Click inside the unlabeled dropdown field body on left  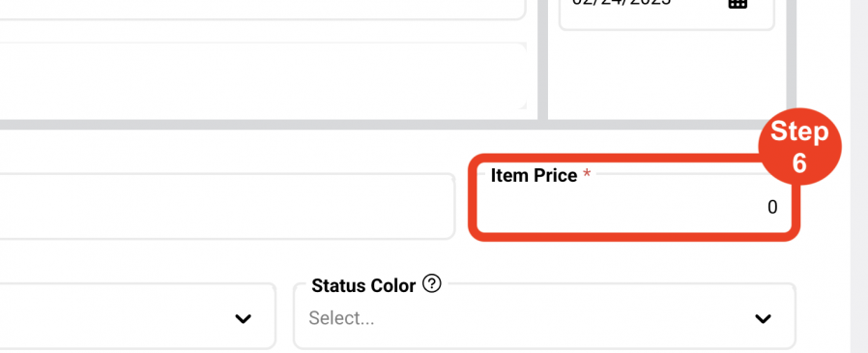(x=137, y=316)
